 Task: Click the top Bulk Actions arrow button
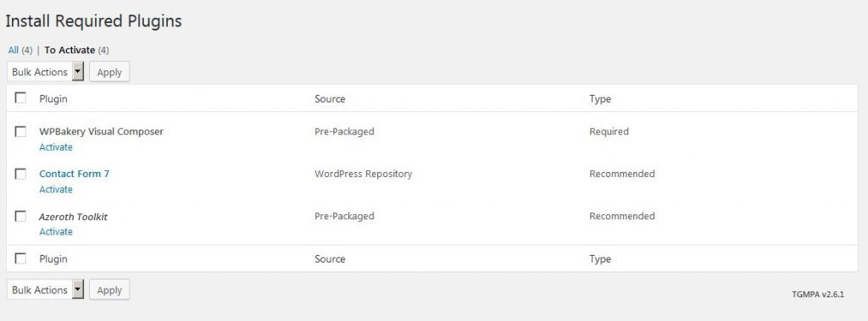(x=78, y=72)
